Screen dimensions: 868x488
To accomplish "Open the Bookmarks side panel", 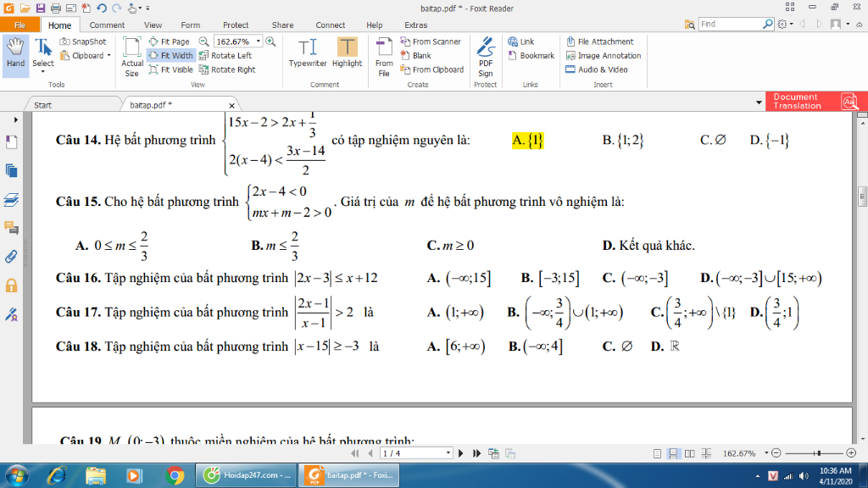I will (x=11, y=142).
